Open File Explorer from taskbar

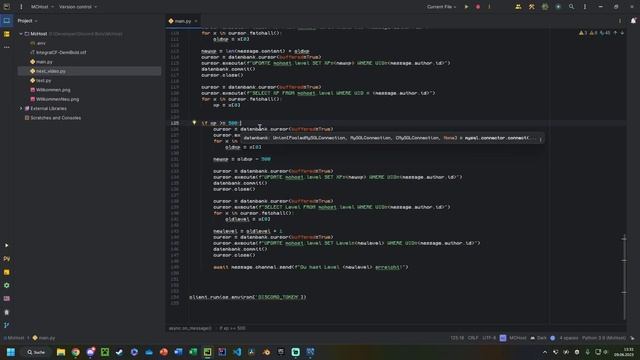61,352
